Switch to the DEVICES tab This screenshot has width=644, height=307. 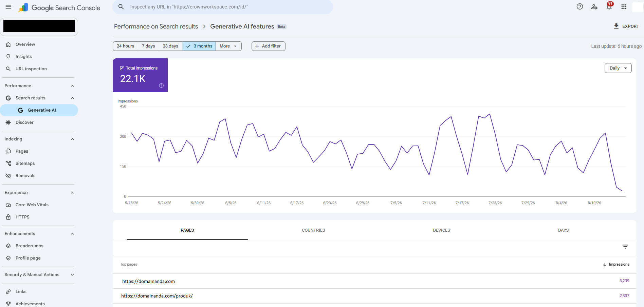pos(441,230)
